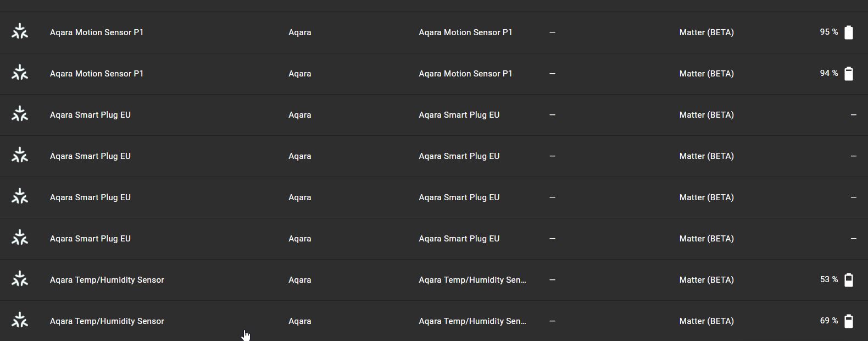Open the Aqara Temp/Humidity Sensor device at 53 %
The width and height of the screenshot is (868, 341).
pyautogui.click(x=107, y=280)
